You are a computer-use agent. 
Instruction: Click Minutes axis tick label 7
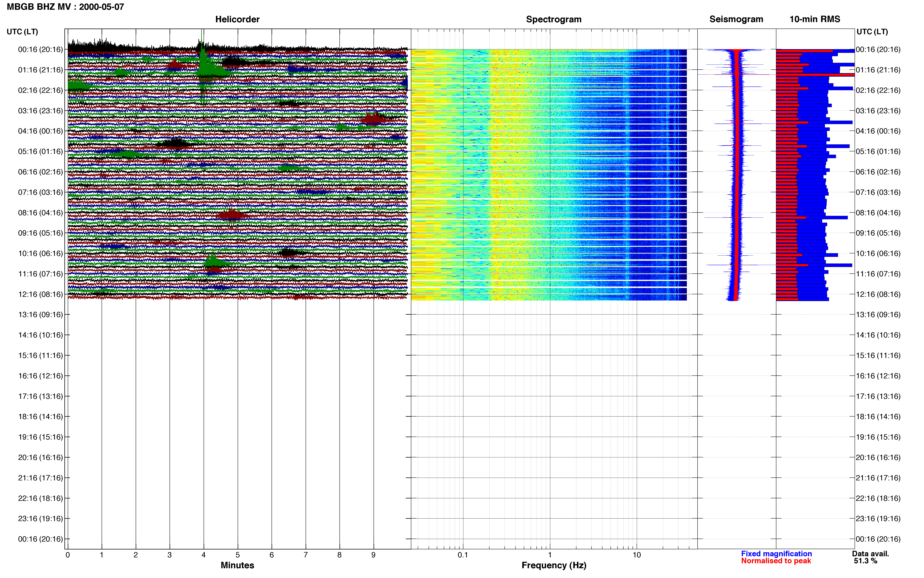[306, 555]
